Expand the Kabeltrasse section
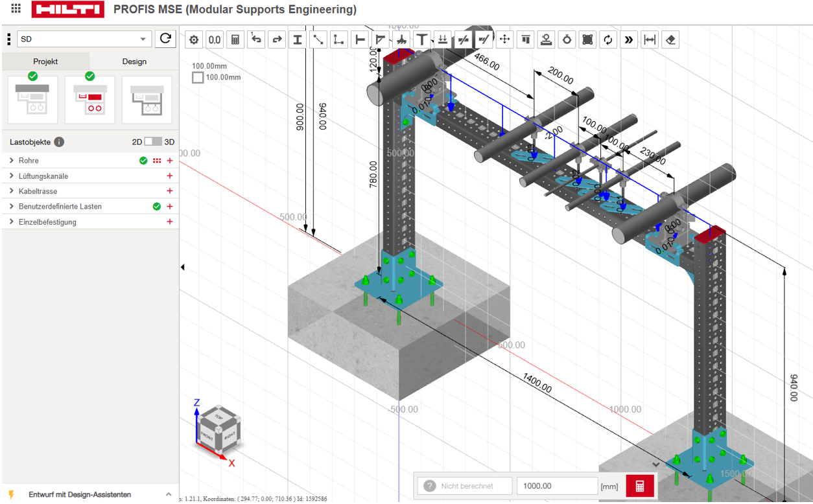Image resolution: width=813 pixels, height=504 pixels. 12,191
